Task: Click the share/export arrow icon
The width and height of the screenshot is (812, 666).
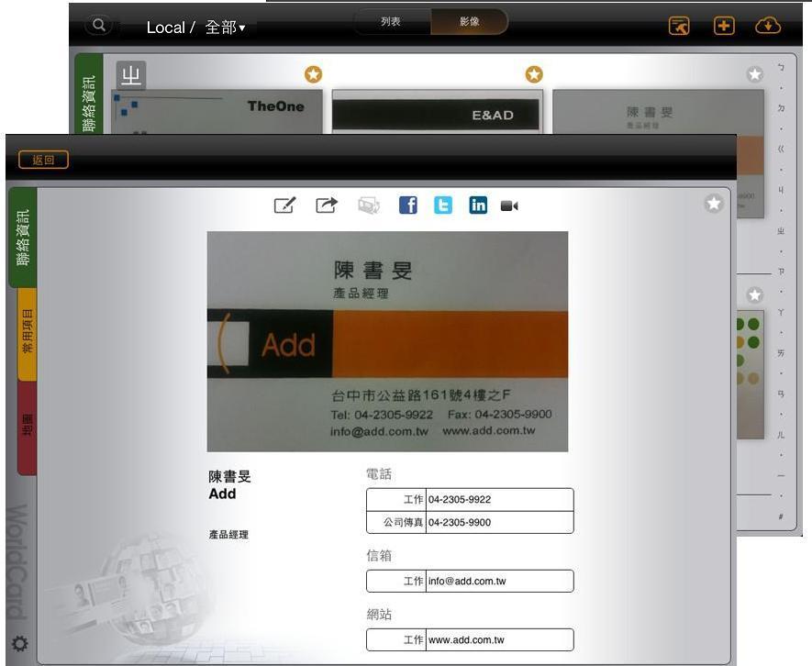Action: (x=327, y=205)
